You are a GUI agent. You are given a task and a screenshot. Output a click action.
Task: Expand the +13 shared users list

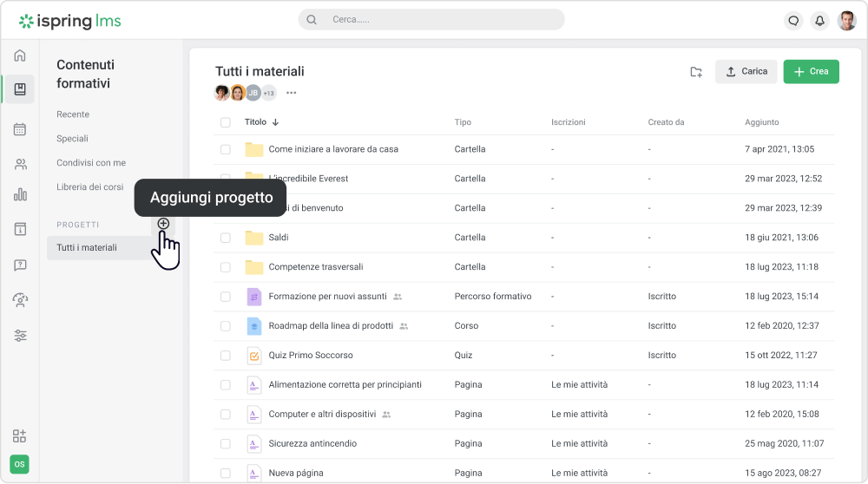(269, 94)
